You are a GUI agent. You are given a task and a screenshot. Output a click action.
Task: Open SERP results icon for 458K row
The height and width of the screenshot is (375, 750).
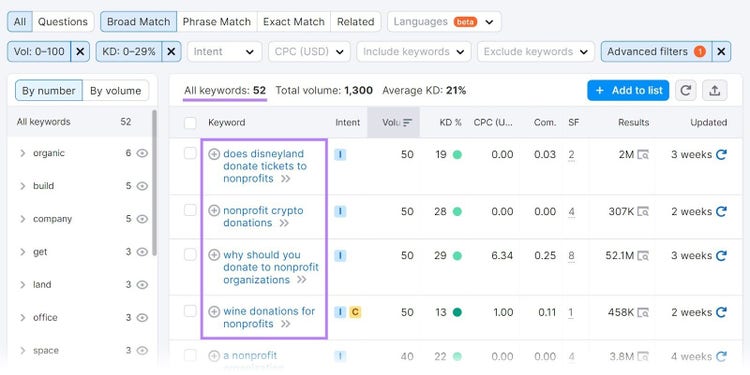tap(643, 313)
